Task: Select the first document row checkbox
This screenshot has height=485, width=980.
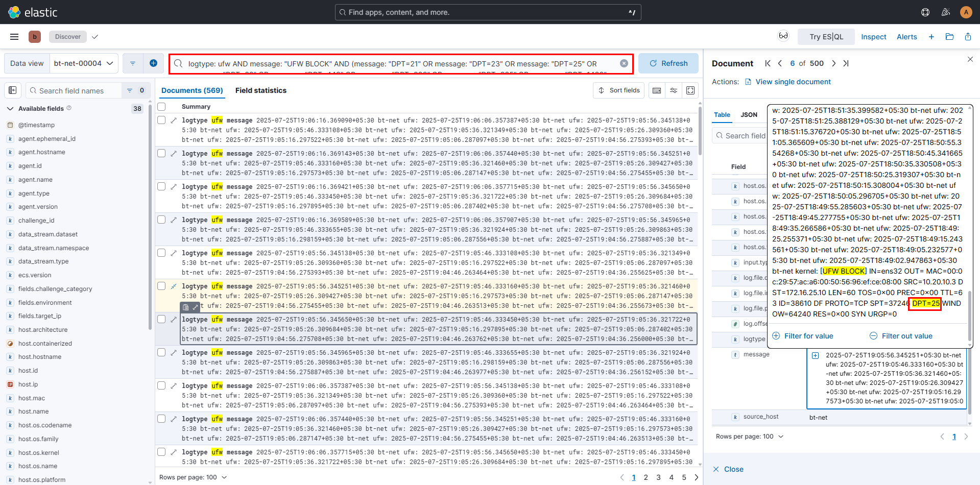Action: (x=161, y=120)
